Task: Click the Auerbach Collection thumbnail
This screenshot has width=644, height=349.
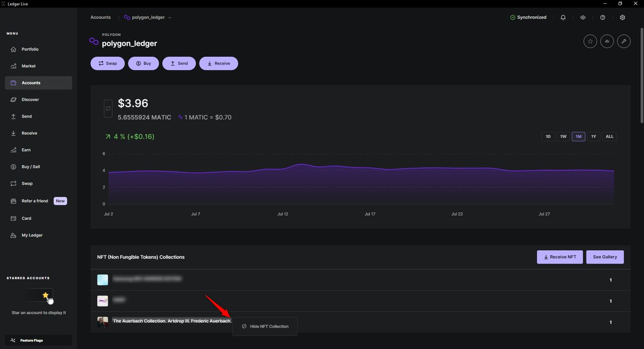Action: coord(103,322)
